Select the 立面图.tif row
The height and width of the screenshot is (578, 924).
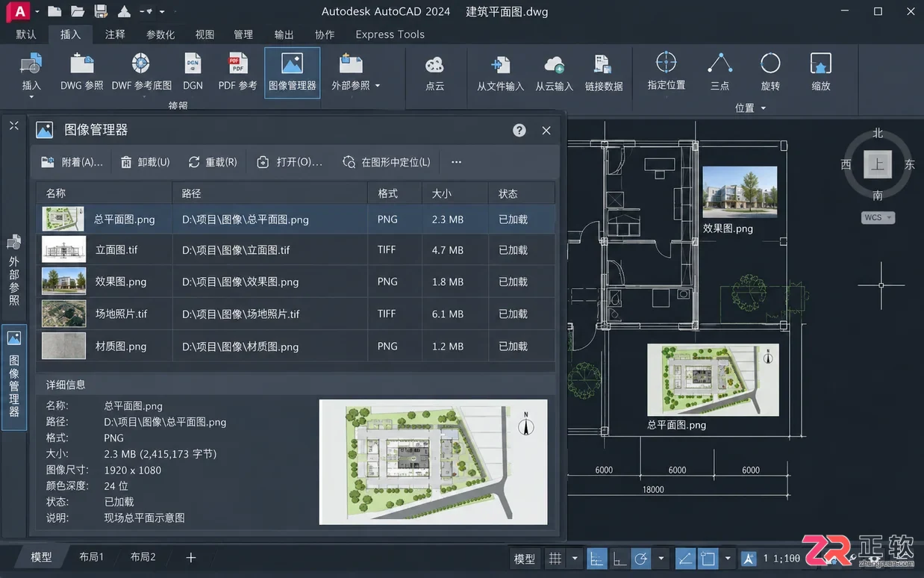click(296, 250)
